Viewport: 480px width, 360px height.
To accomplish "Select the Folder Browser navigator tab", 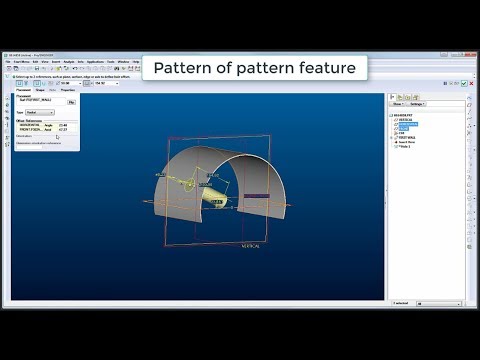I will [400, 97].
